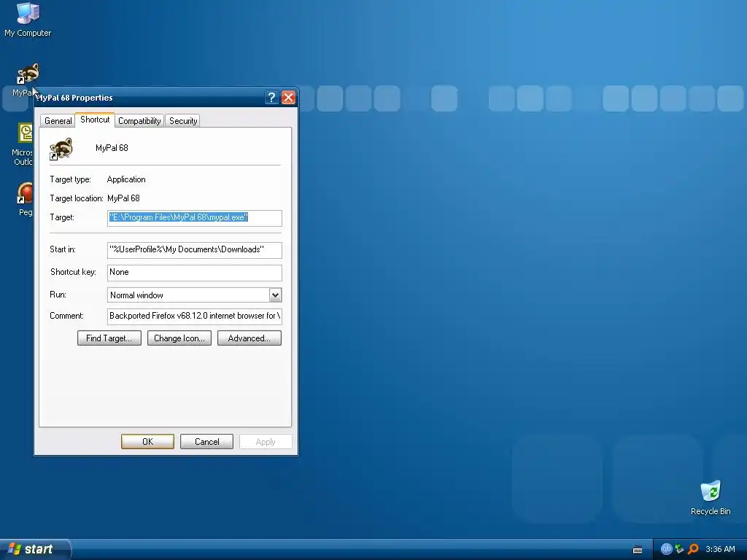Select the Microsoft Outlook desktop icon

click(x=23, y=144)
